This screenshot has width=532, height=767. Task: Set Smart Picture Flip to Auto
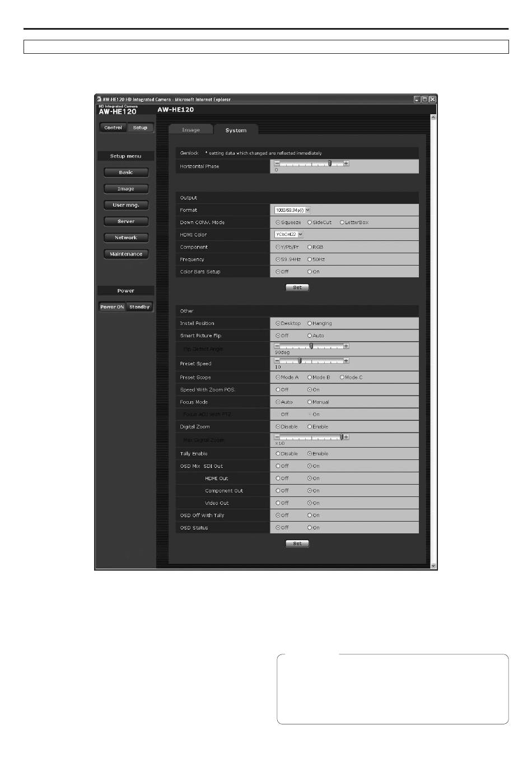(x=310, y=336)
